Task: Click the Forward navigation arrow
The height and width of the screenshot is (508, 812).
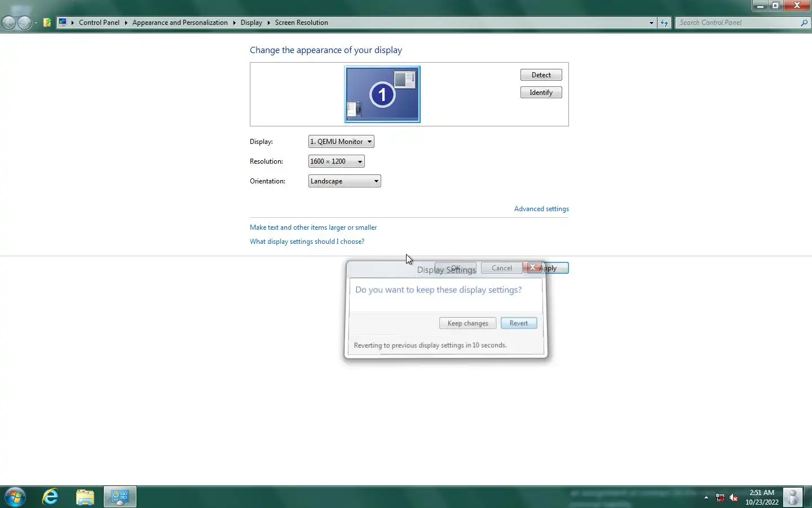Action: 24,23
